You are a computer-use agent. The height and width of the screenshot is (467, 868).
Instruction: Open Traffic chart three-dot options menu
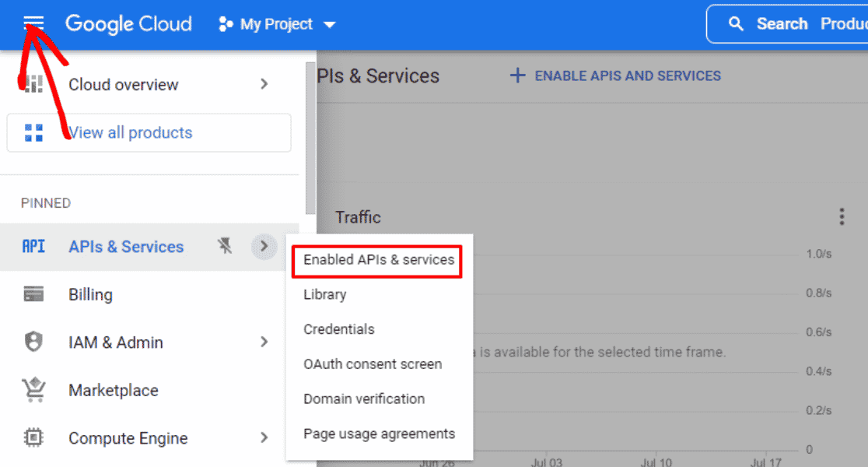(x=842, y=216)
